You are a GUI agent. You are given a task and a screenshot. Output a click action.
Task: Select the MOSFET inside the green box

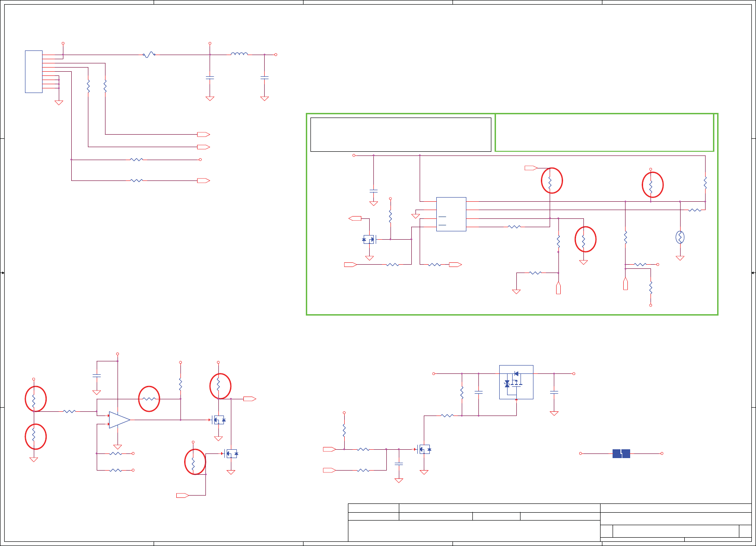pos(370,239)
